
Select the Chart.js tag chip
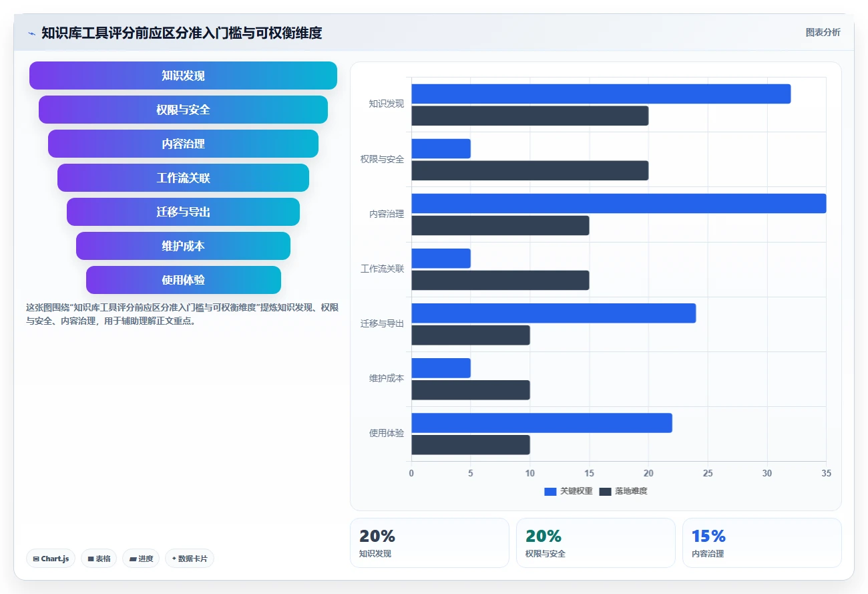pos(51,559)
